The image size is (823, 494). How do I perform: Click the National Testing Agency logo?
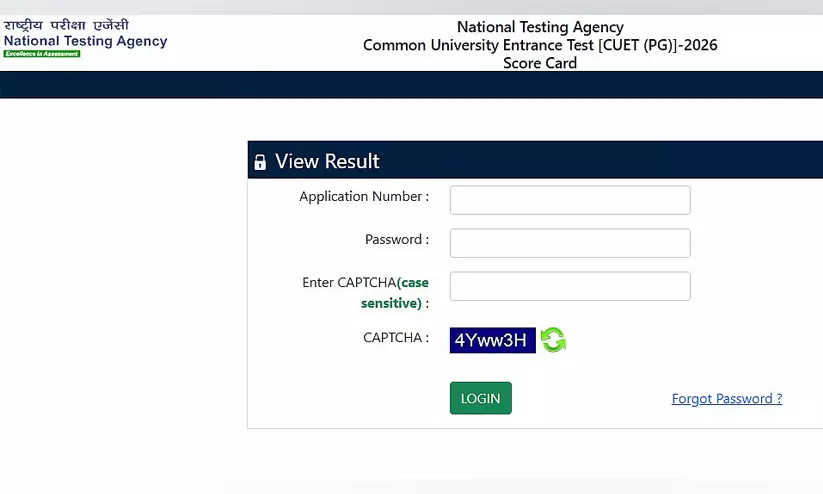pyautogui.click(x=85, y=41)
